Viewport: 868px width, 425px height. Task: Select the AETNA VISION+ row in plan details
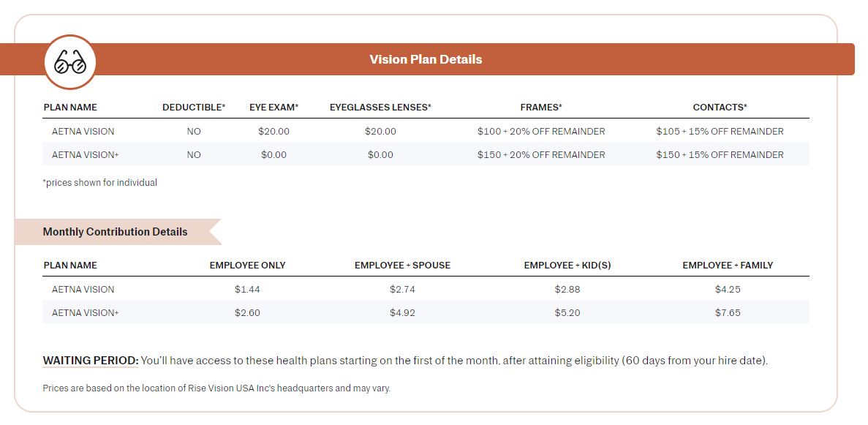click(x=85, y=155)
